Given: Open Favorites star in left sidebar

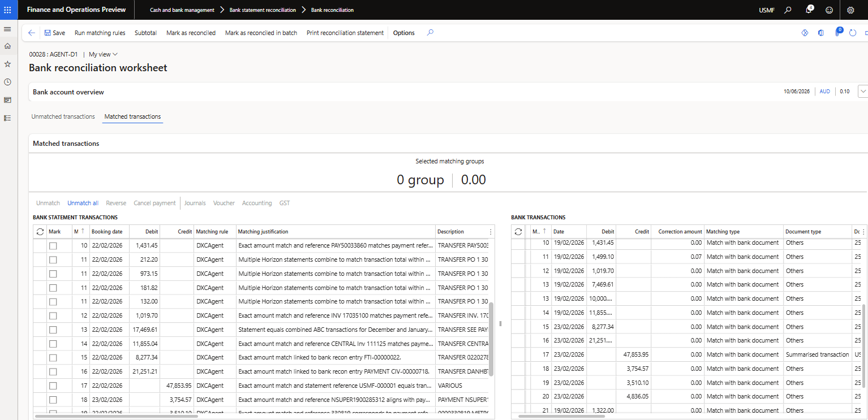Looking at the screenshot, I should (x=7, y=64).
